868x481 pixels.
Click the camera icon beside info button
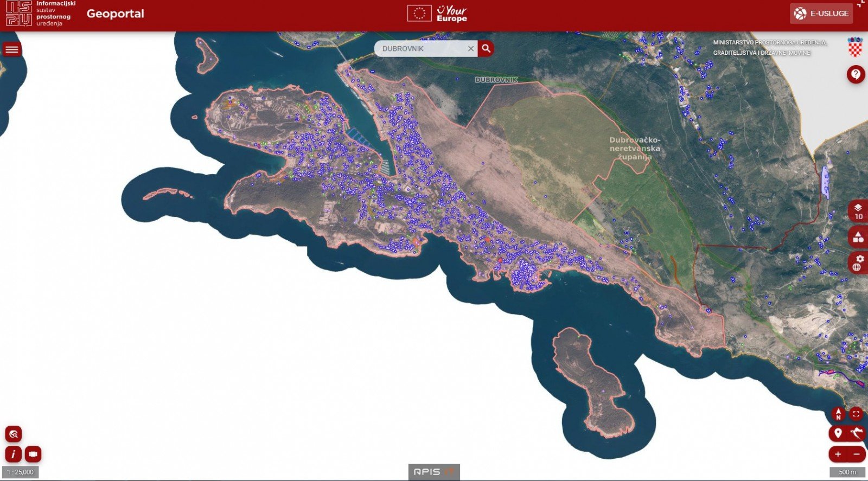pos(33,454)
